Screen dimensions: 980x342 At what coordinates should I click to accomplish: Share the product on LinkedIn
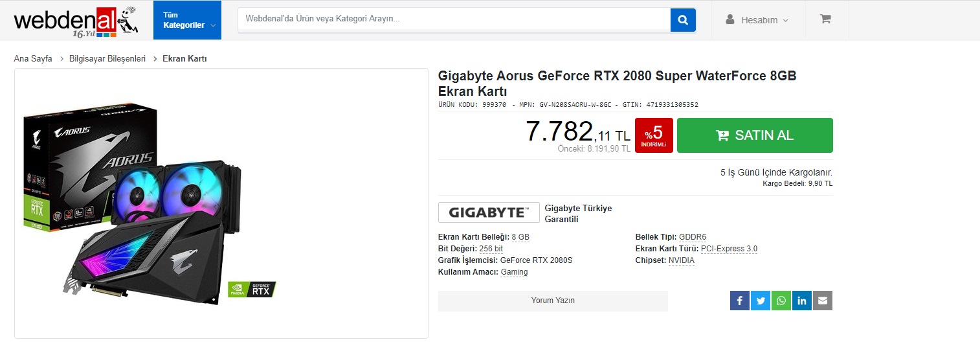pos(802,301)
